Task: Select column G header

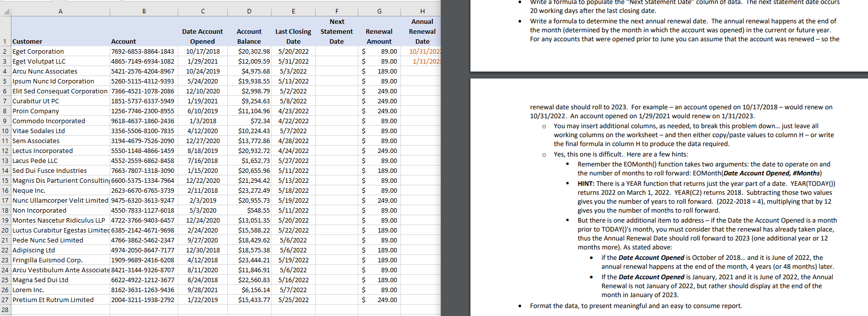Action: (379, 11)
